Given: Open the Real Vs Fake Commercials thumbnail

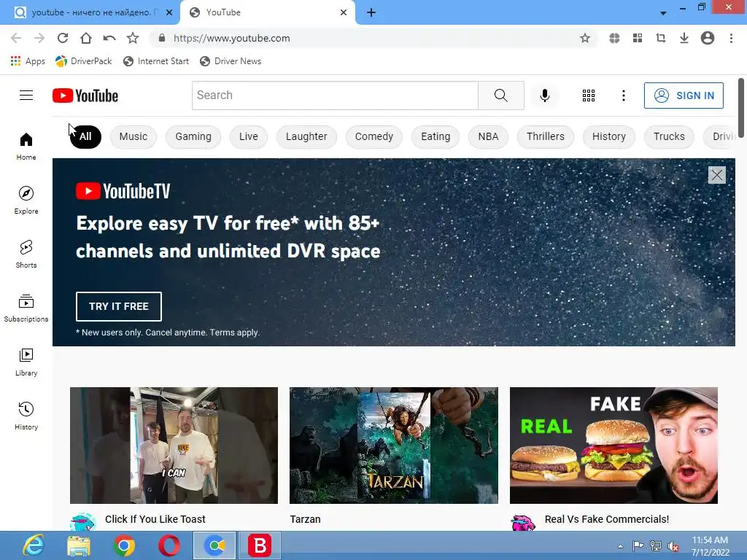Looking at the screenshot, I should pos(614,446).
